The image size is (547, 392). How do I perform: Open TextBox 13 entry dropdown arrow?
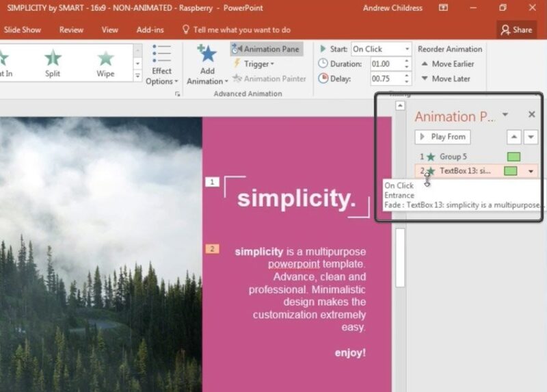(531, 172)
